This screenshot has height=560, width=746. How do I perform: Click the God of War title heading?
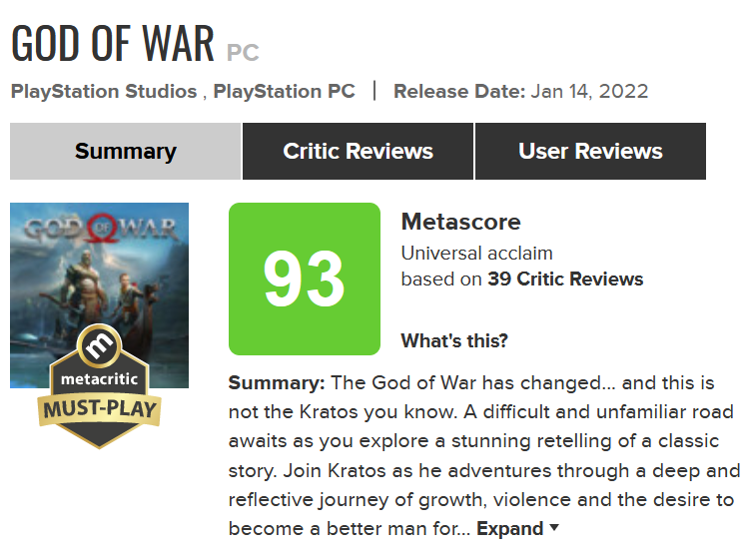point(113,44)
